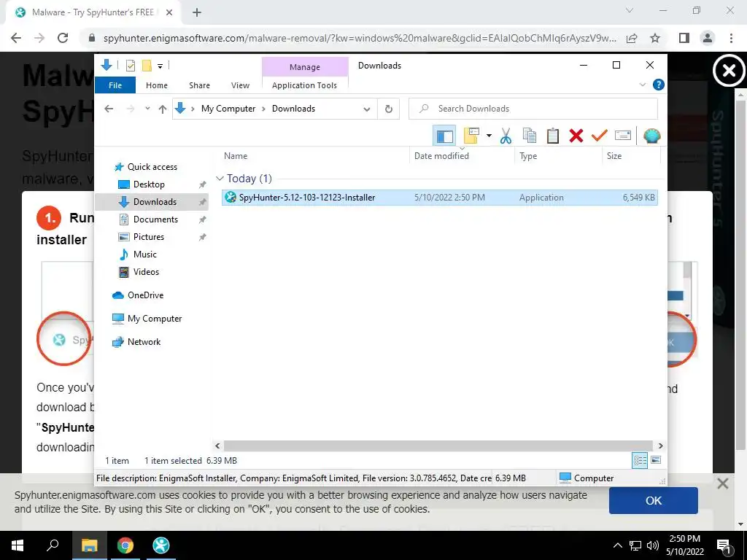Viewport: 747px width, 560px height.
Task: Click the horizontal scrollbar in the file list
Action: tap(438, 446)
